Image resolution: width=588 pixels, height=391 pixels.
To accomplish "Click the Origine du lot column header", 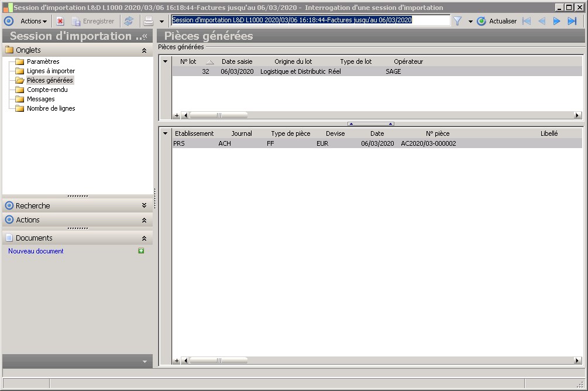I will pyautogui.click(x=293, y=61).
